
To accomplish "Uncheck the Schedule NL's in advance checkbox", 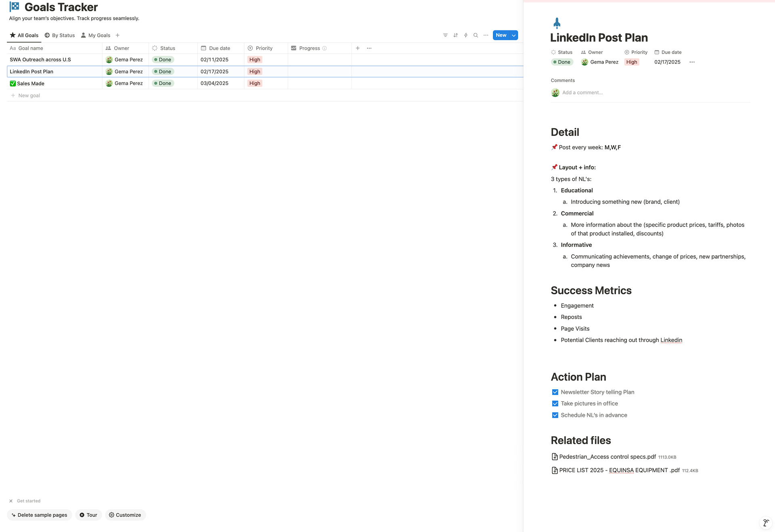I will coord(555,415).
